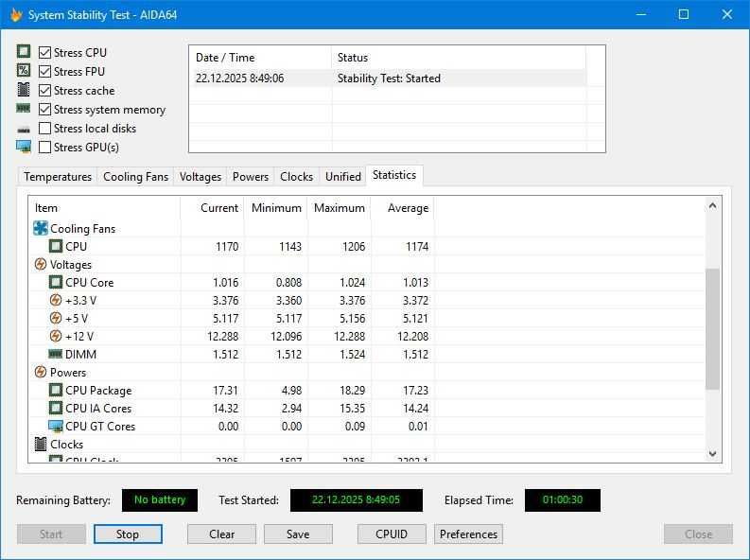The height and width of the screenshot is (560, 750).
Task: Select the 'Stability Test: Started' log entry
Action: pos(389,78)
